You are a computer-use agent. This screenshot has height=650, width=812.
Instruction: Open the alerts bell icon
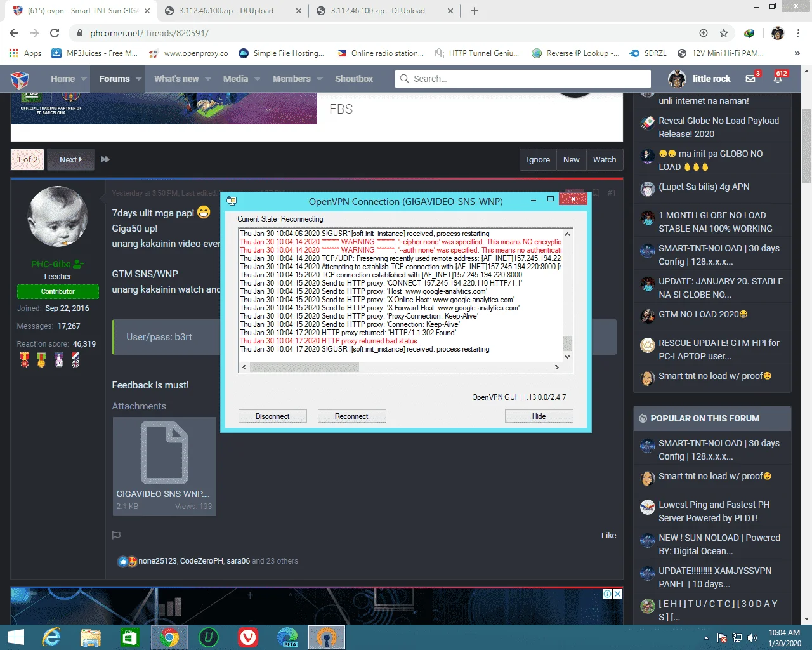click(779, 79)
